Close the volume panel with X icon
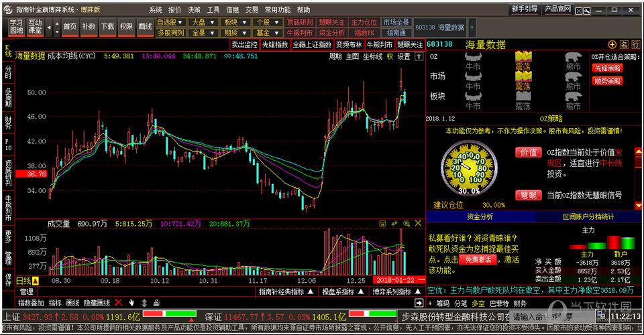644x335 pixels. click(x=418, y=224)
